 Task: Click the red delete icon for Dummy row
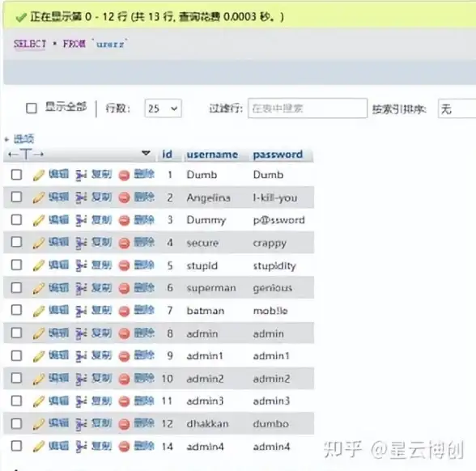click(x=124, y=221)
